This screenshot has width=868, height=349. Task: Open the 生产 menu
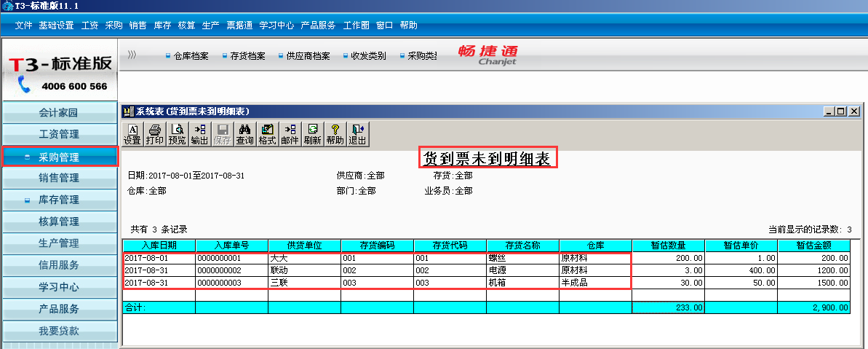[210, 25]
